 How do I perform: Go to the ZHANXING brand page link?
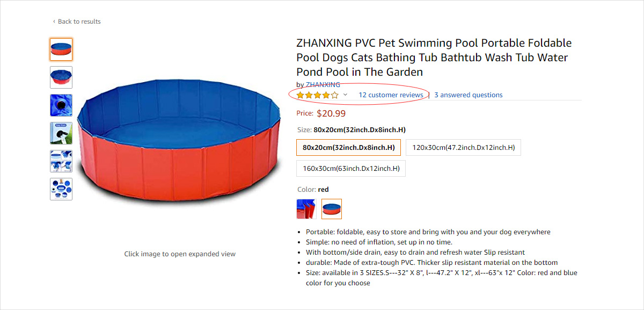coord(323,85)
